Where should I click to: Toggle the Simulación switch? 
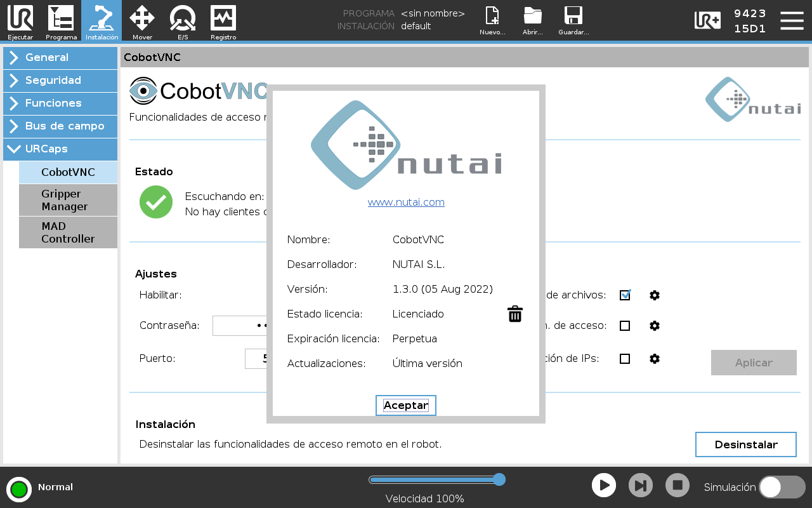click(782, 487)
